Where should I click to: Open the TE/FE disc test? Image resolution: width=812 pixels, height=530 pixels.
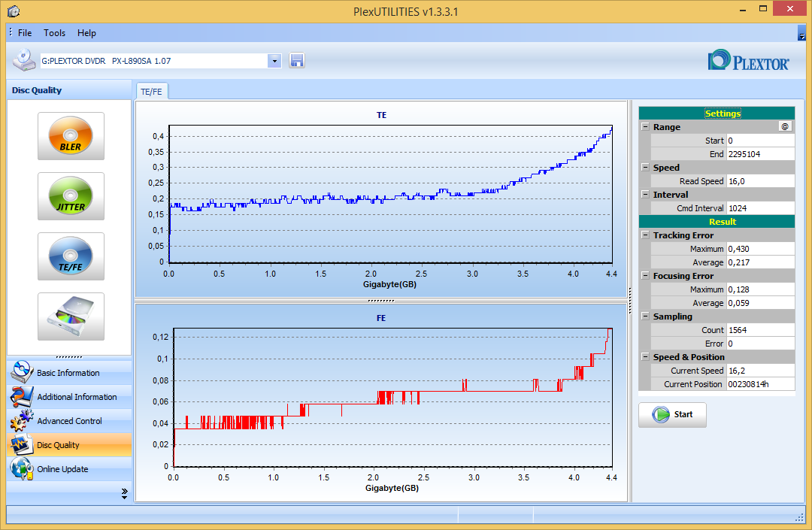pyautogui.click(x=71, y=256)
